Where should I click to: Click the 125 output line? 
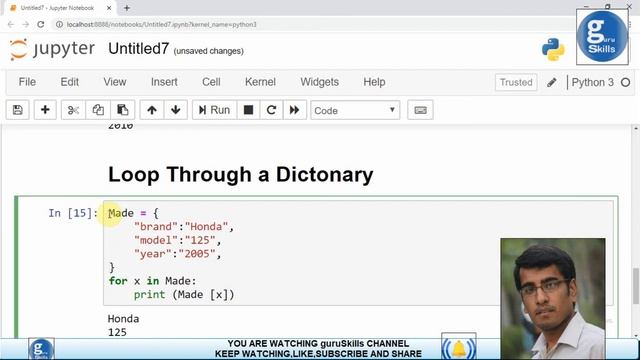point(117,332)
